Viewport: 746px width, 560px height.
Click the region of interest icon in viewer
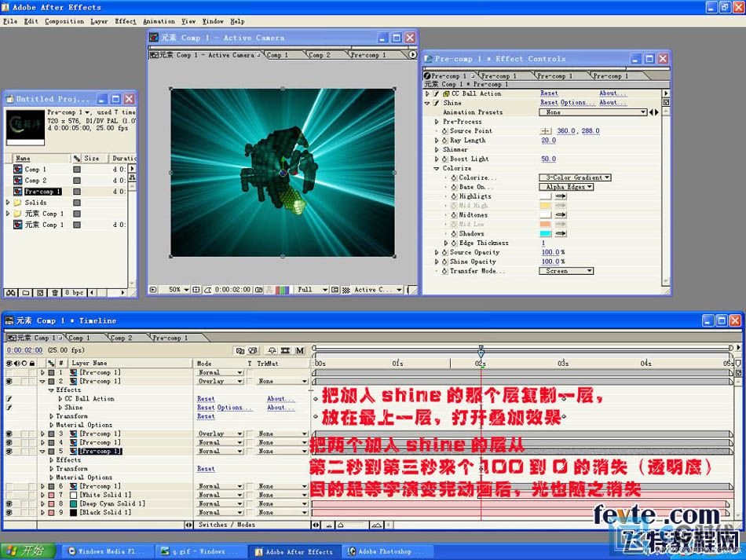pos(335,290)
